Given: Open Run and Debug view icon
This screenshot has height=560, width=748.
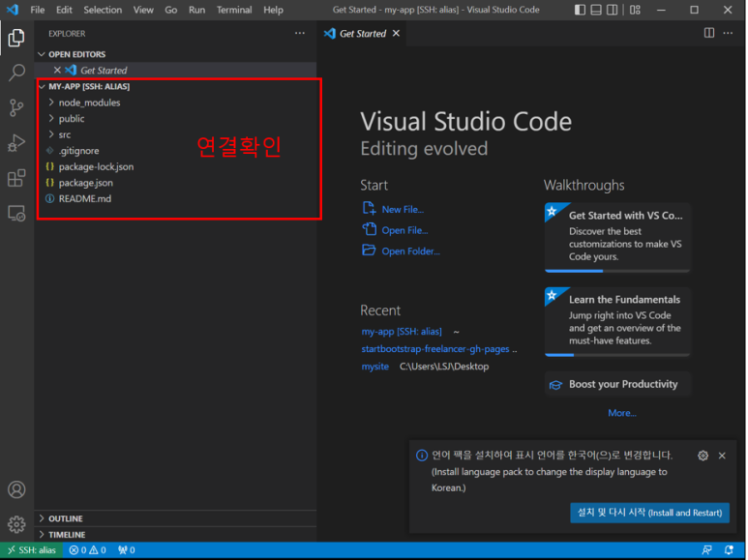Looking at the screenshot, I should [x=16, y=142].
